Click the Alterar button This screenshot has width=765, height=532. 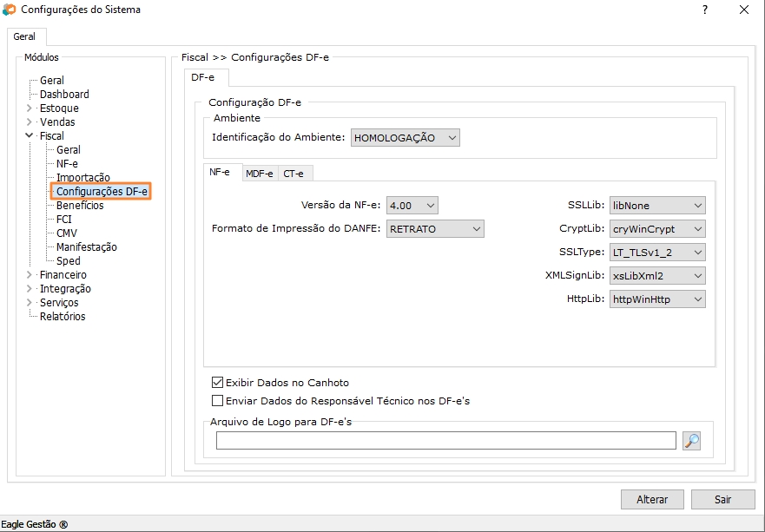tap(652, 499)
